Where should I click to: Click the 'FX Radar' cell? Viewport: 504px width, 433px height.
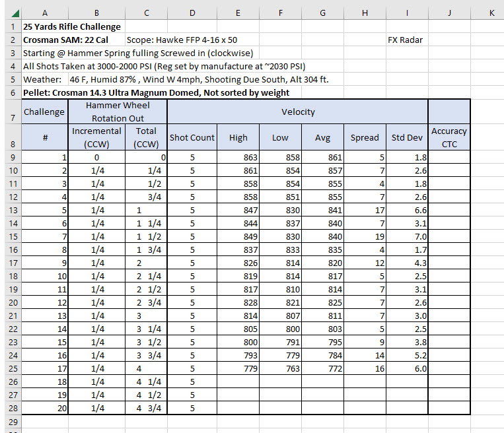point(407,40)
